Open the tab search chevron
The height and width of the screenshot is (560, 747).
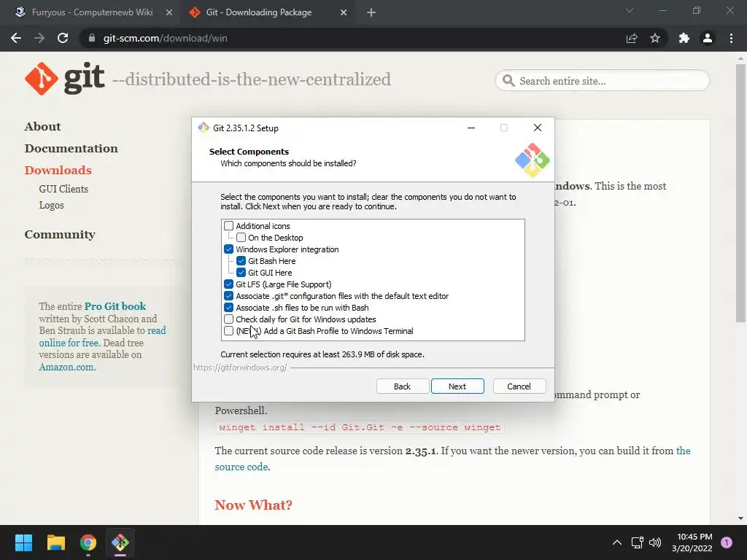(630, 10)
